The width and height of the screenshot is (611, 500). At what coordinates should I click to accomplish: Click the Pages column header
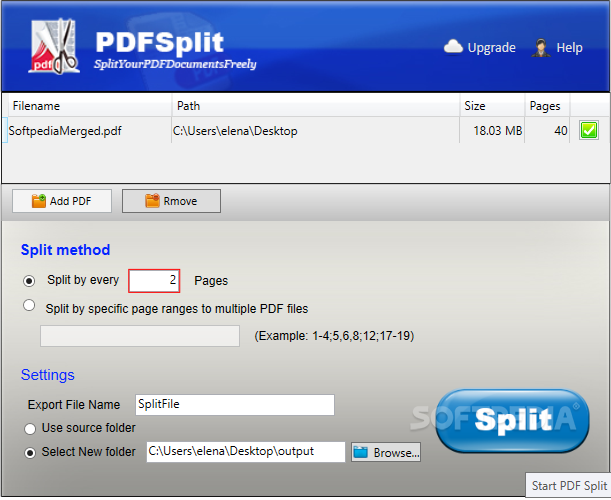pos(547,106)
